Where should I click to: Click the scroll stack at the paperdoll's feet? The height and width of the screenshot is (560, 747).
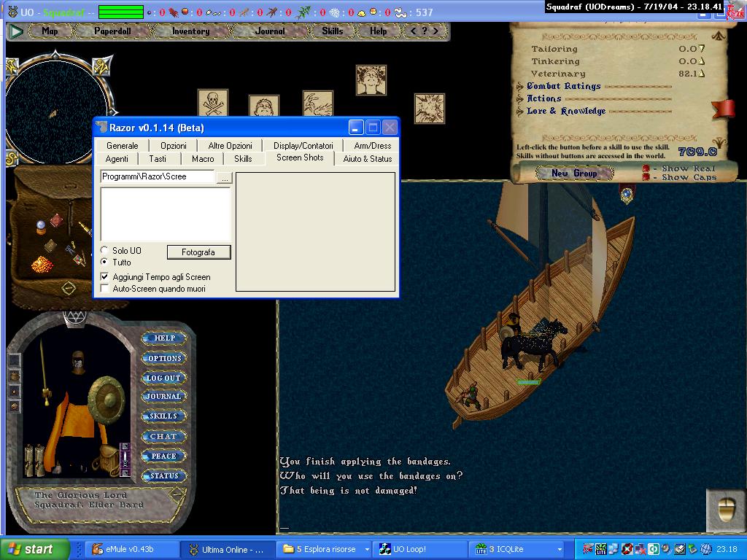point(35,459)
